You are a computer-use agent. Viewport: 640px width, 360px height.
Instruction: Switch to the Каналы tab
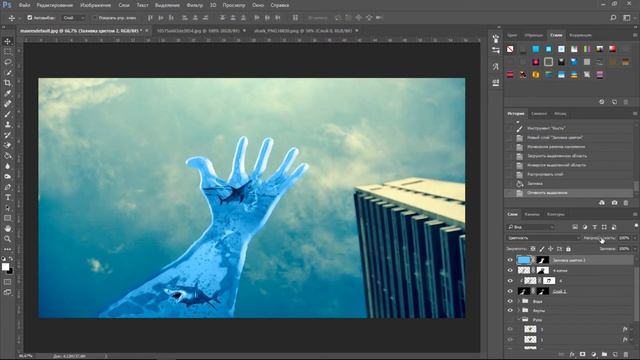coord(532,214)
